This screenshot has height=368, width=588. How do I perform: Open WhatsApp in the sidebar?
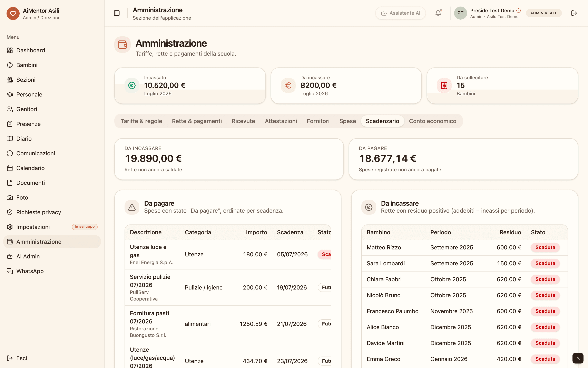coord(52,271)
